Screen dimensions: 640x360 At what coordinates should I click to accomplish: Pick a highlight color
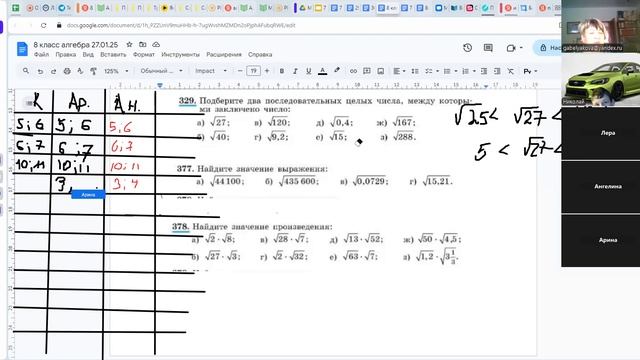click(x=337, y=71)
